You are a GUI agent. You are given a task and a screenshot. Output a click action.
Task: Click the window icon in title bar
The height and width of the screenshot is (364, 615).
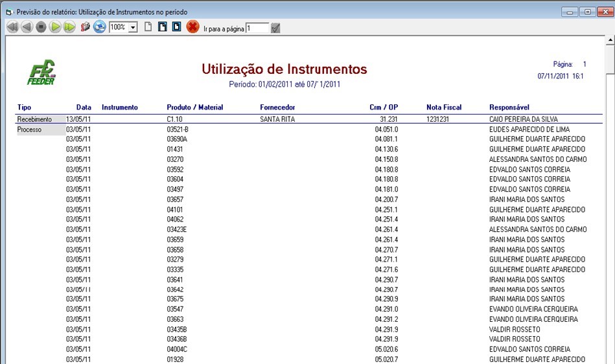(9, 12)
